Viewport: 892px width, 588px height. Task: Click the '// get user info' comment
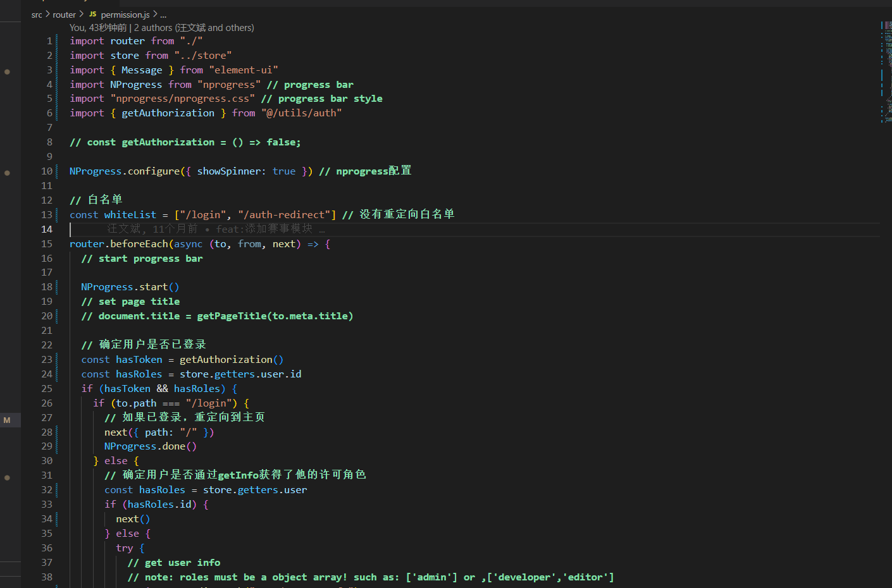click(174, 563)
